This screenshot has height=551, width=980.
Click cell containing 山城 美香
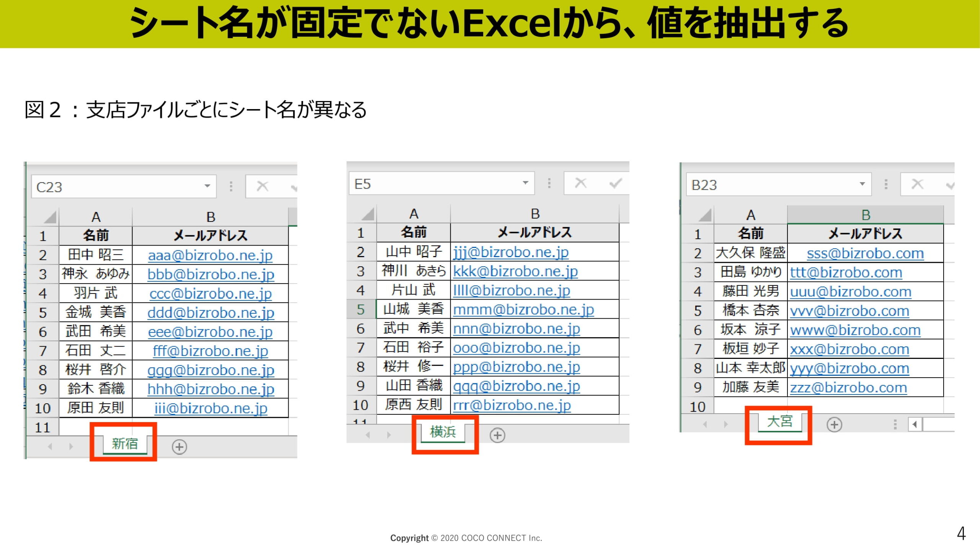tap(414, 309)
